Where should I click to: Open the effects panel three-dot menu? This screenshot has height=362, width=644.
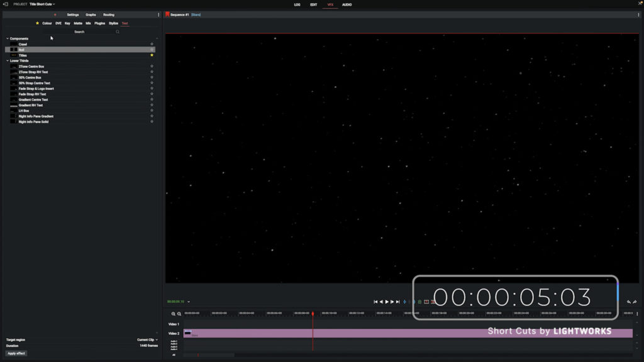(x=158, y=14)
